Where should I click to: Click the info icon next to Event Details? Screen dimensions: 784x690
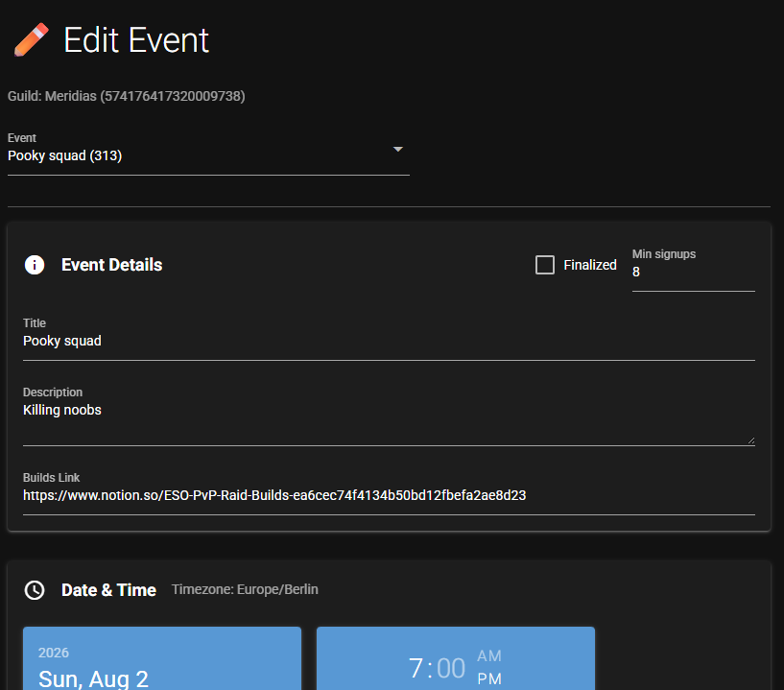pos(35,265)
